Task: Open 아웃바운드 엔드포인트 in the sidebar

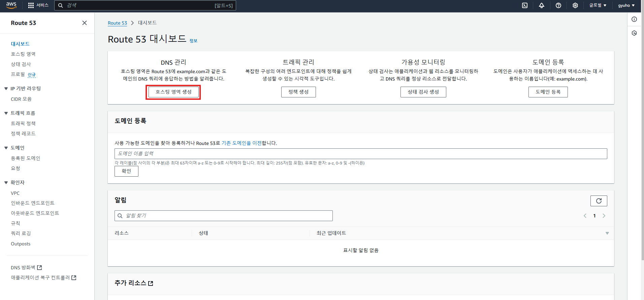Action: 35,213
